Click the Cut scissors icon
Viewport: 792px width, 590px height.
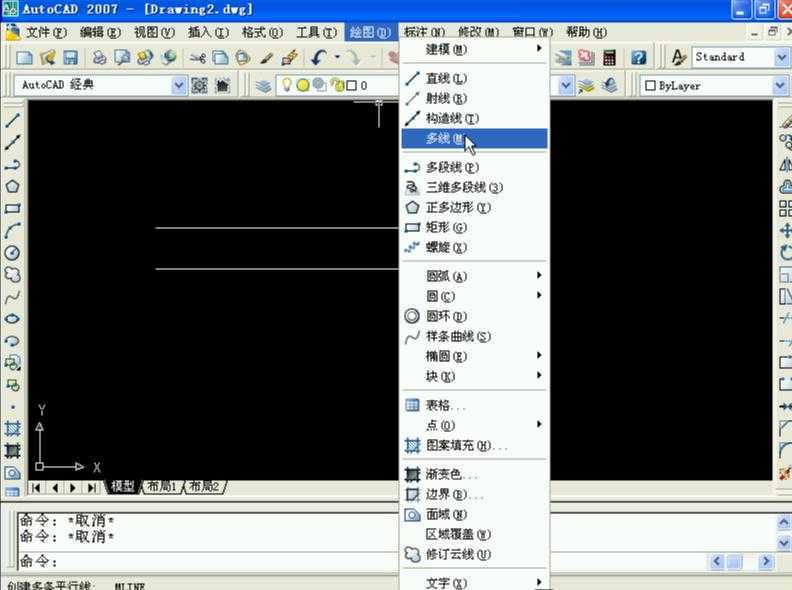(197, 58)
